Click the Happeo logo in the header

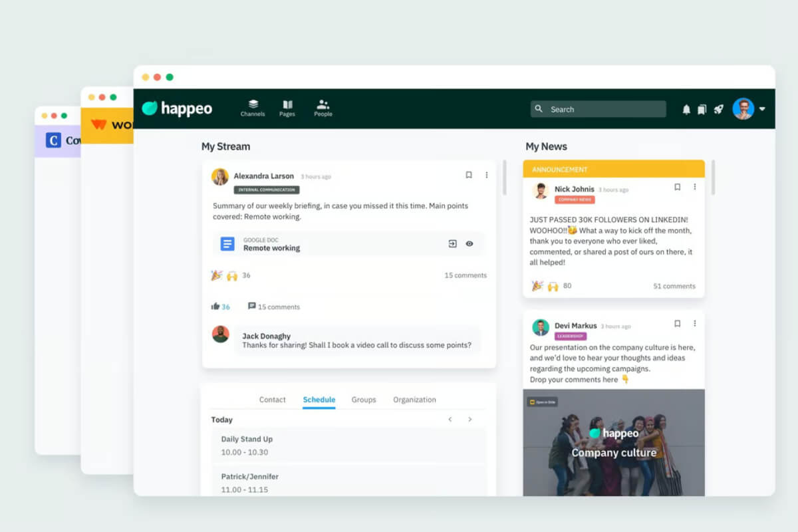177,108
